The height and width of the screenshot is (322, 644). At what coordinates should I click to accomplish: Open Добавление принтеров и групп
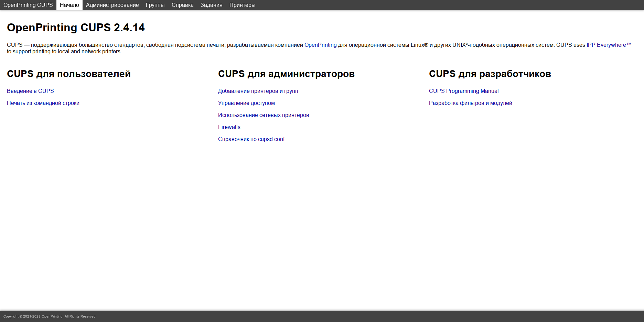point(258,91)
